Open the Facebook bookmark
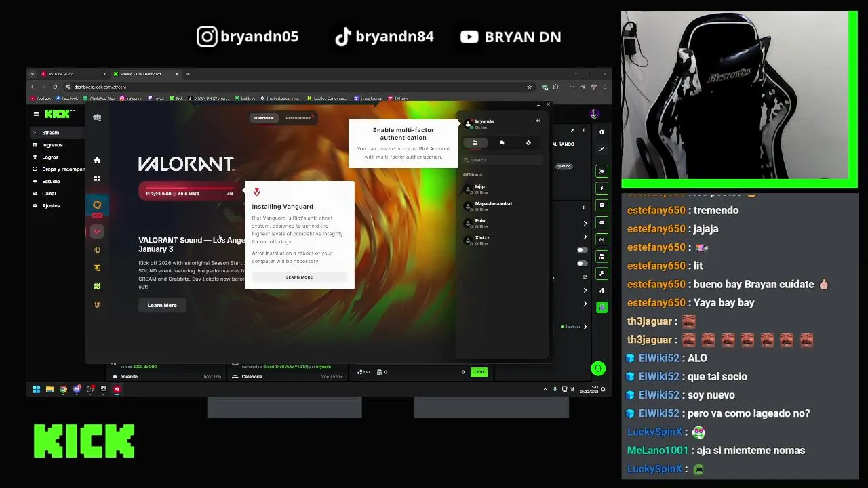 coord(67,98)
